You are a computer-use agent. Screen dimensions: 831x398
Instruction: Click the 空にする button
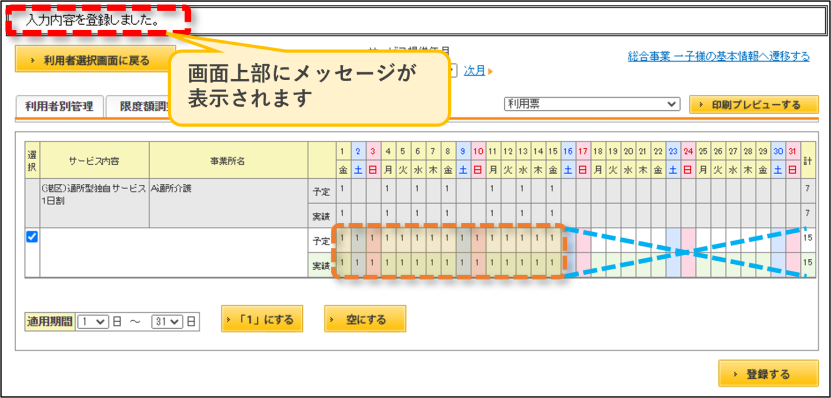365,319
